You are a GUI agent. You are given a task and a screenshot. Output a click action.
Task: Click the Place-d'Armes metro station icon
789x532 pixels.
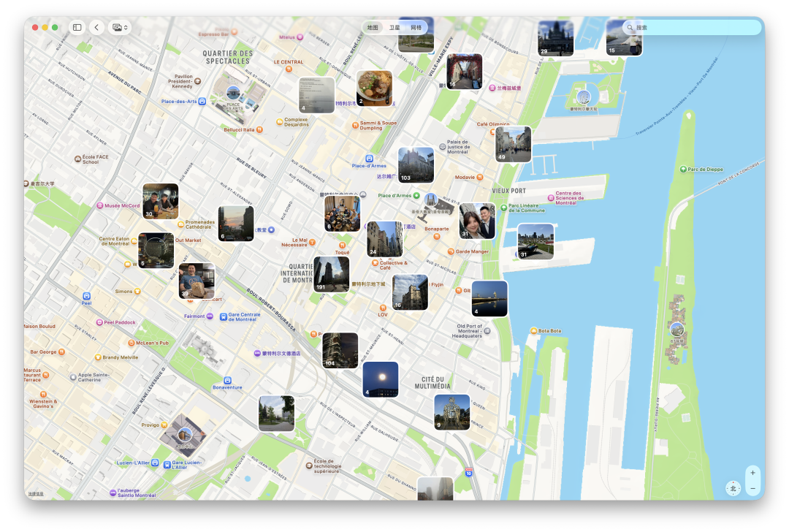tap(370, 159)
